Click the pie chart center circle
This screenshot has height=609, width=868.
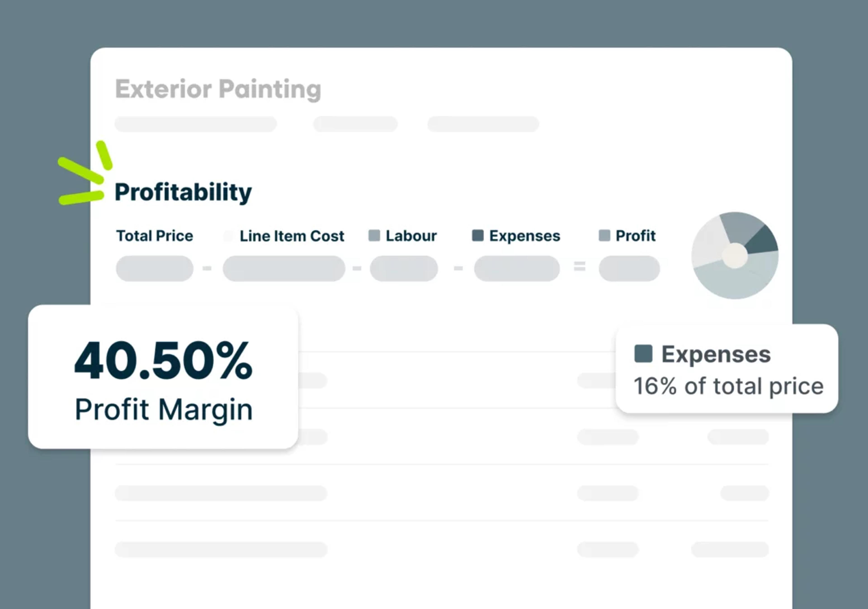pyautogui.click(x=735, y=256)
